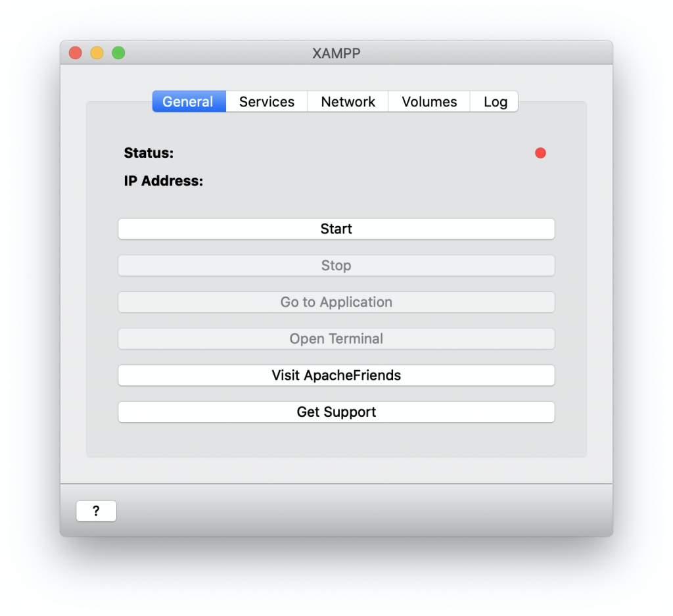Click the Status: label
This screenshot has height=616, width=673.
tap(149, 153)
